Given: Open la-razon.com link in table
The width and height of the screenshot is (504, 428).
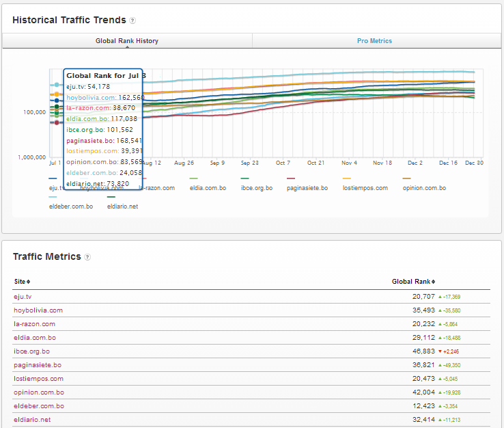Looking at the screenshot, I should point(34,324).
